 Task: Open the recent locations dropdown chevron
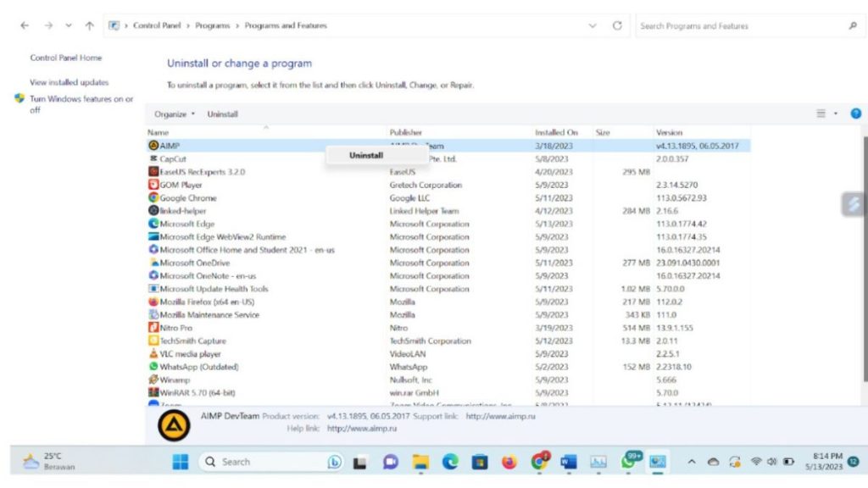pos(68,25)
